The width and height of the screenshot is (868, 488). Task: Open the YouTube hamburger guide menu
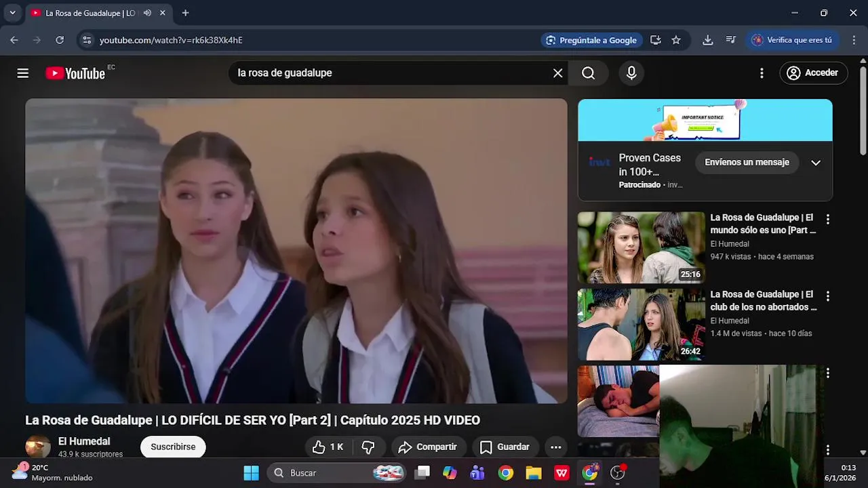click(23, 73)
